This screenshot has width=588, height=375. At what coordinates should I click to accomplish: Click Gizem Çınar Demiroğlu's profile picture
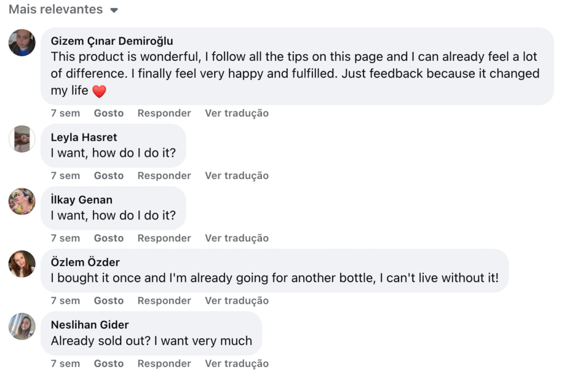click(x=22, y=42)
